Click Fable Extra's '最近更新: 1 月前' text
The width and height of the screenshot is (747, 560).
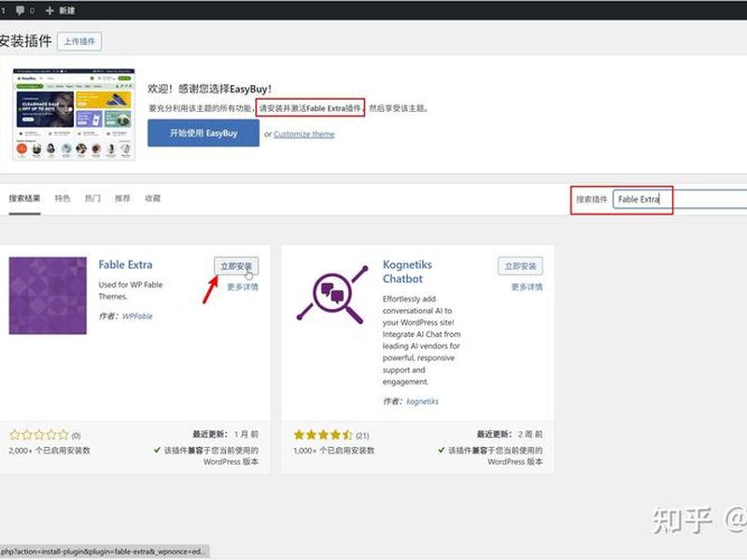tap(225, 434)
